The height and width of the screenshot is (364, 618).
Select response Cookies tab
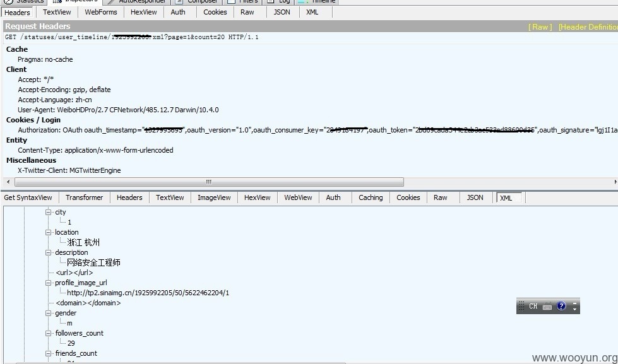pos(408,197)
